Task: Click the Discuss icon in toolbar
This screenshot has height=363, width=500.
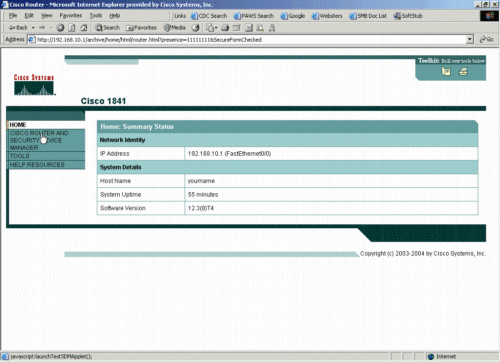Action: [x=249, y=28]
